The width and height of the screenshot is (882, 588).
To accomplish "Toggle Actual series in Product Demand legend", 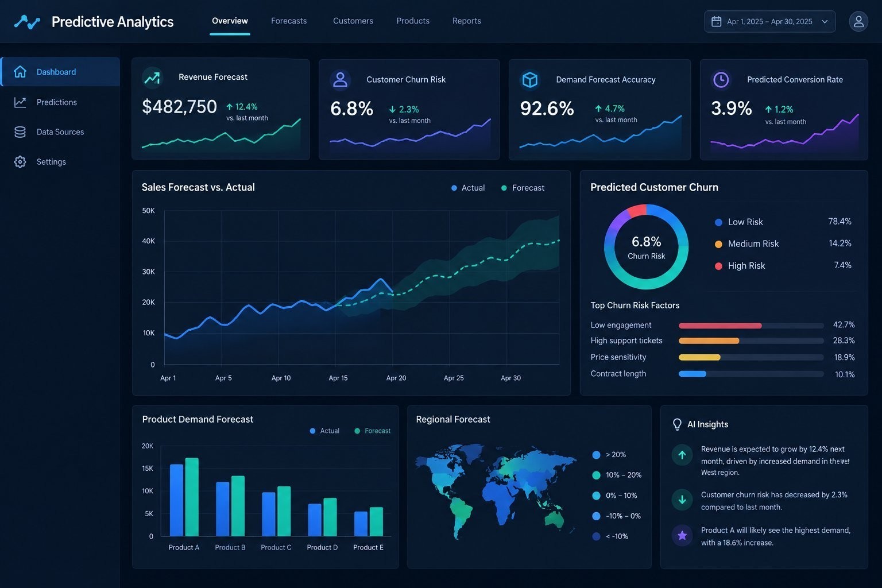I will pyautogui.click(x=324, y=431).
